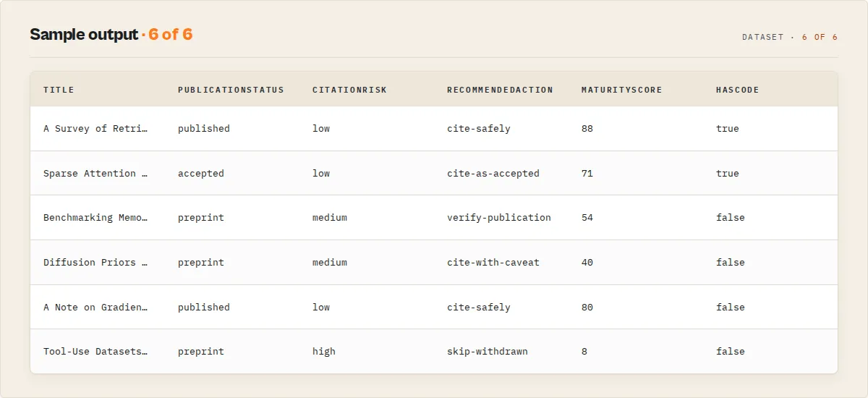
Task: Select the 'A Note on Gradien…' title cell
Action: click(95, 308)
